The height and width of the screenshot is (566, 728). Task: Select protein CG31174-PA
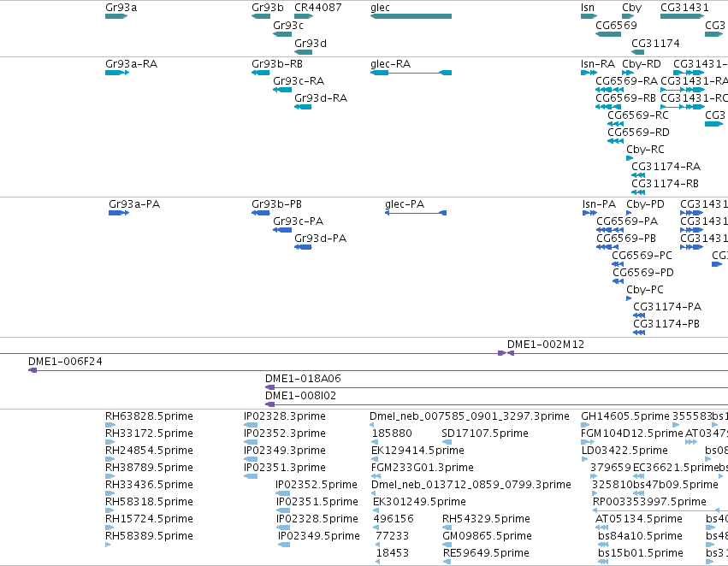point(639,315)
